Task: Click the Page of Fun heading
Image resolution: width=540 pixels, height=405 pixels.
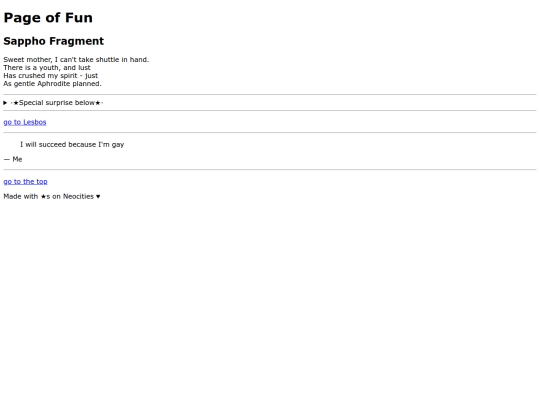Action: 48,18
